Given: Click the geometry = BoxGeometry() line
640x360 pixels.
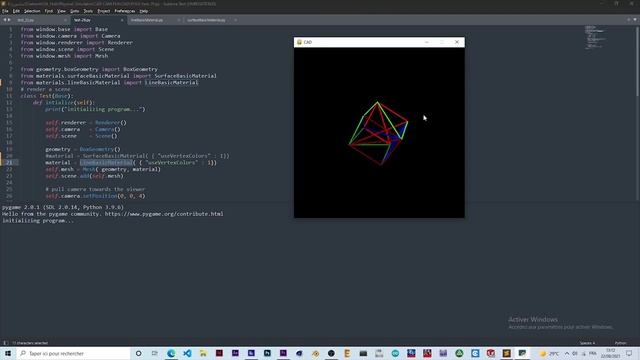Looking at the screenshot, I should [83, 149].
